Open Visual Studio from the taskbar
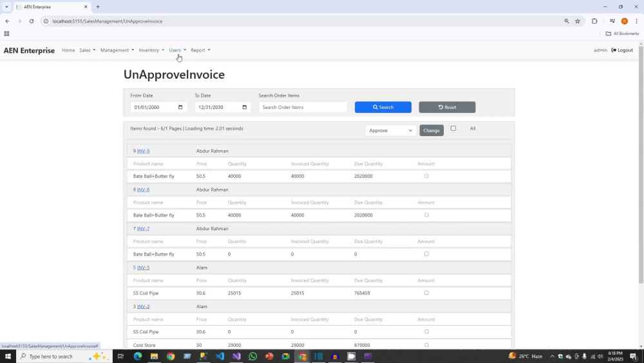Screen dimensions: 644x363 pos(236,356)
